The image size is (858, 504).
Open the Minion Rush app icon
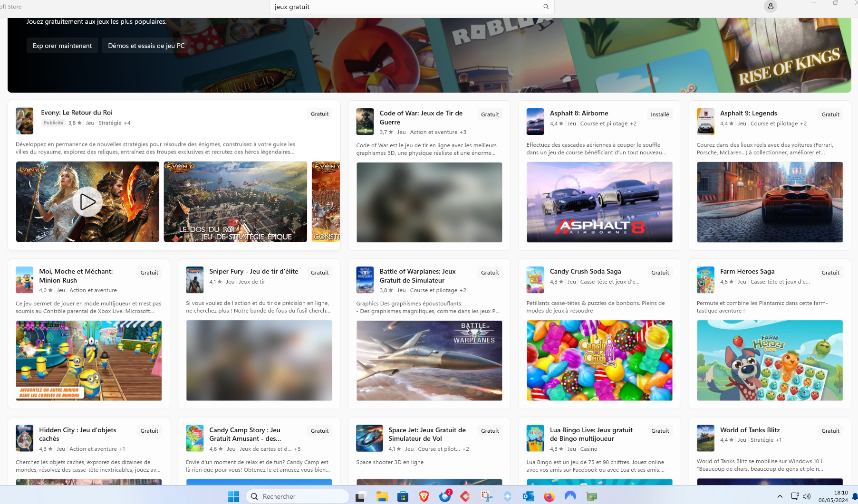(25, 280)
